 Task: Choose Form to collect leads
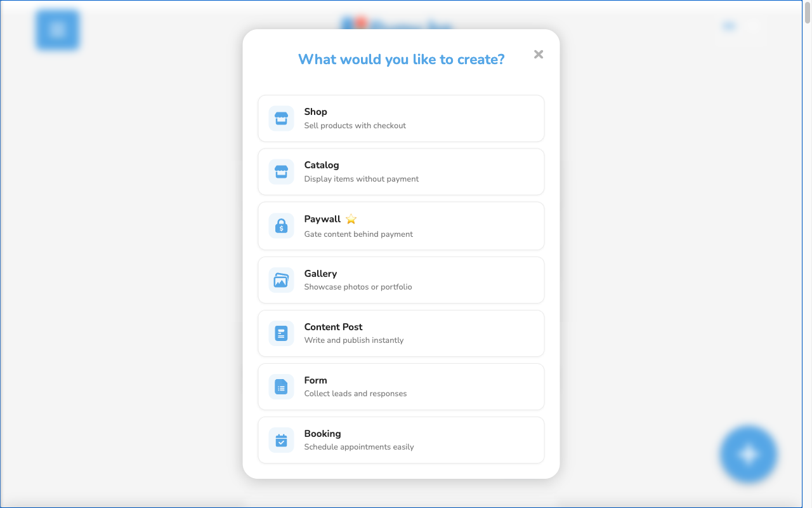point(401,386)
